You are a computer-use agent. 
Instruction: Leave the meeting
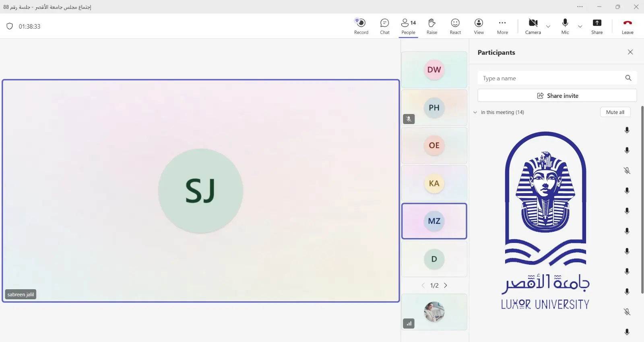627,27
